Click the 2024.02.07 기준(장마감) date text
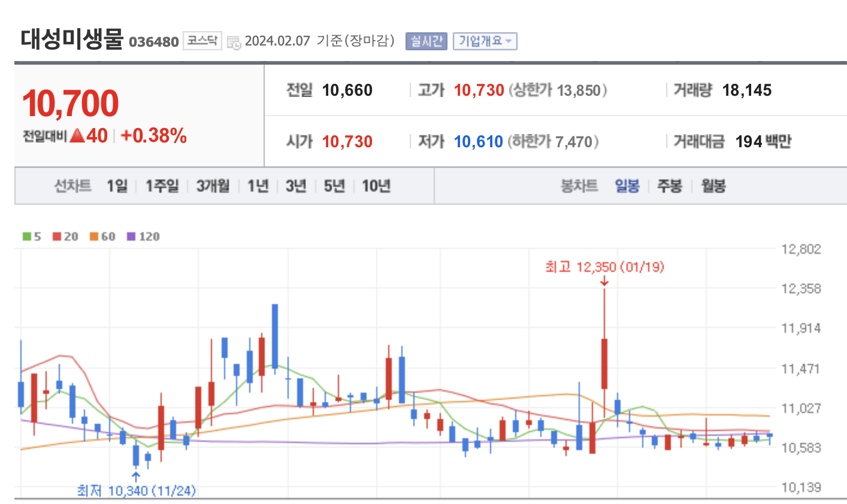This screenshot has height=504, width=847. 320,41
